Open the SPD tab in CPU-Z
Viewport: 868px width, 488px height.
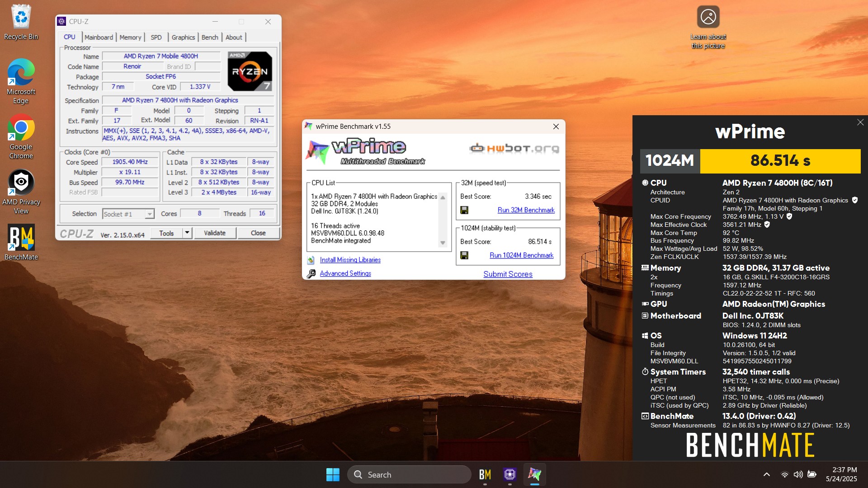[156, 38]
